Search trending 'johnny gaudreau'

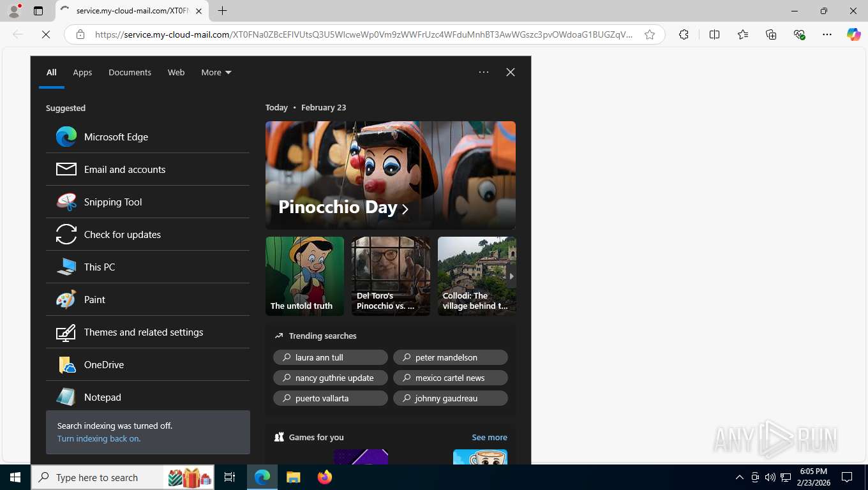coord(451,398)
